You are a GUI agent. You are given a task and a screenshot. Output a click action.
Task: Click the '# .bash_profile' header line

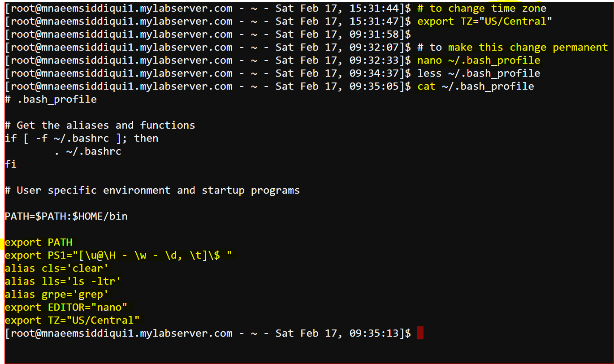click(x=51, y=99)
